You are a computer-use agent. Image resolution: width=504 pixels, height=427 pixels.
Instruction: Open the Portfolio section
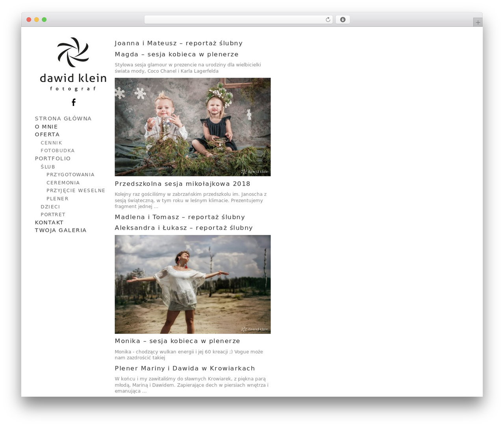pos(53,159)
